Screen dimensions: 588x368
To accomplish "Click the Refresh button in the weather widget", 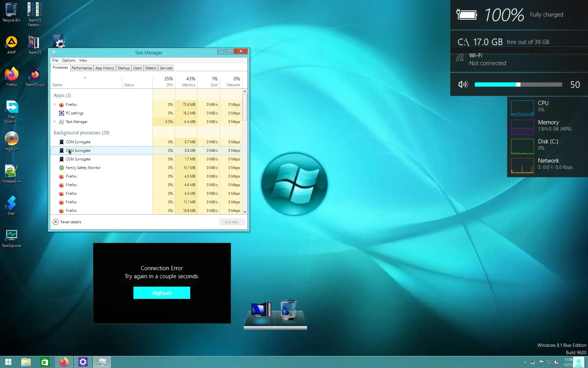I will click(162, 293).
